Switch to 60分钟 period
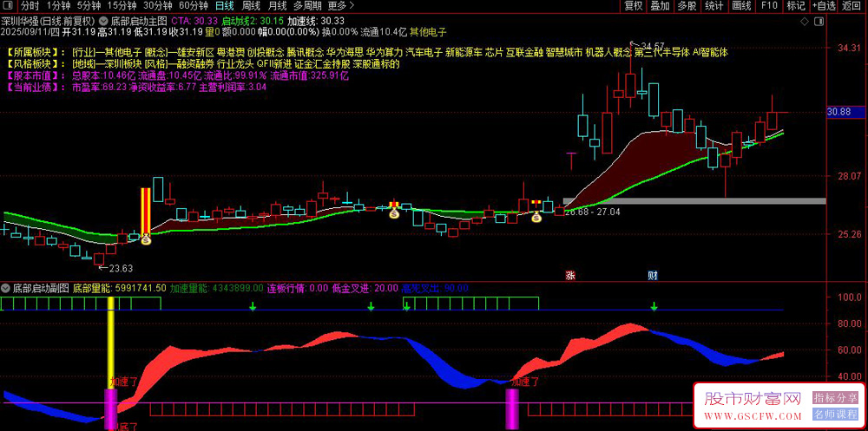 [194, 6]
